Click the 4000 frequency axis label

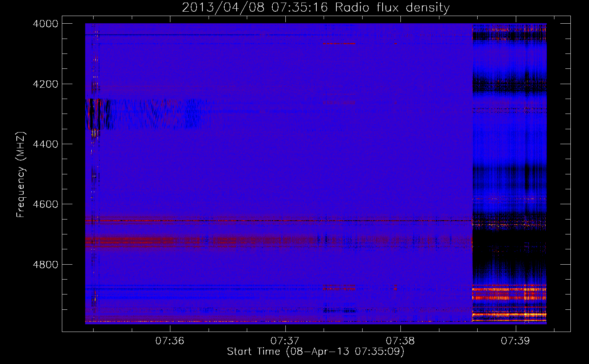tap(46, 24)
